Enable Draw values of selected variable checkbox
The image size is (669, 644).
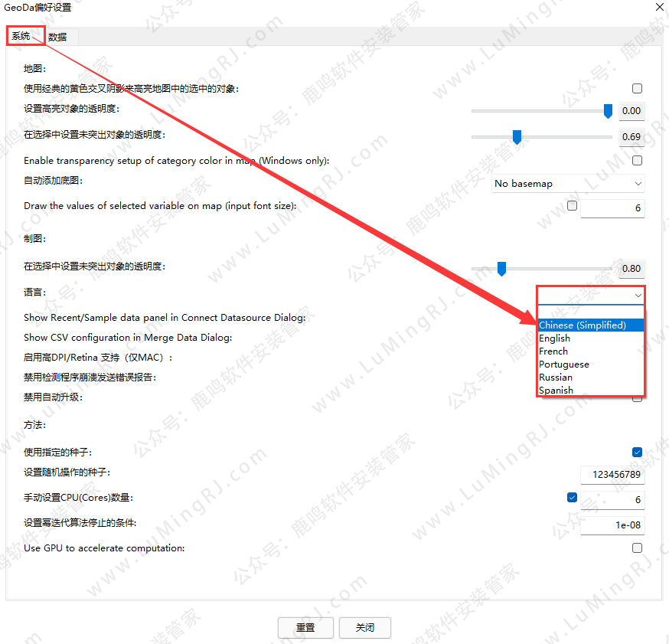(x=572, y=206)
